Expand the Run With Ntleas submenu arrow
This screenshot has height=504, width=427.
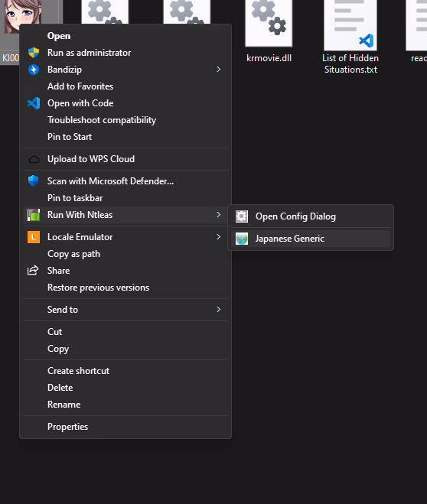[x=219, y=215]
